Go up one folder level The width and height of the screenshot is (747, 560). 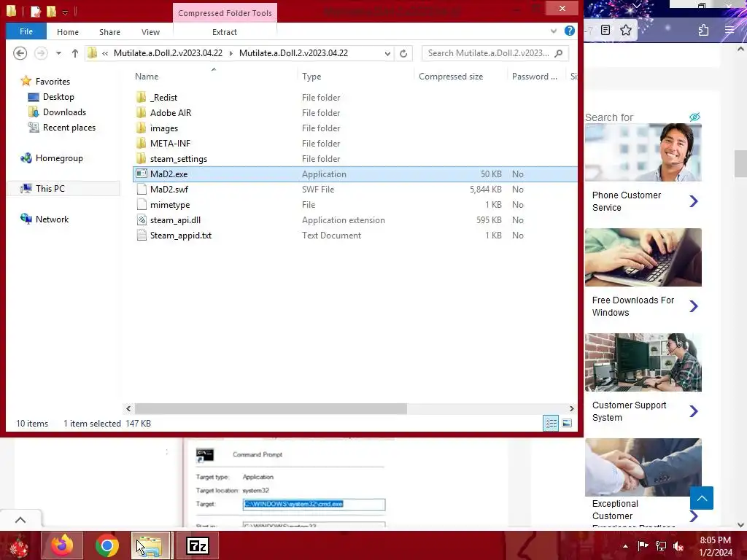click(x=75, y=53)
